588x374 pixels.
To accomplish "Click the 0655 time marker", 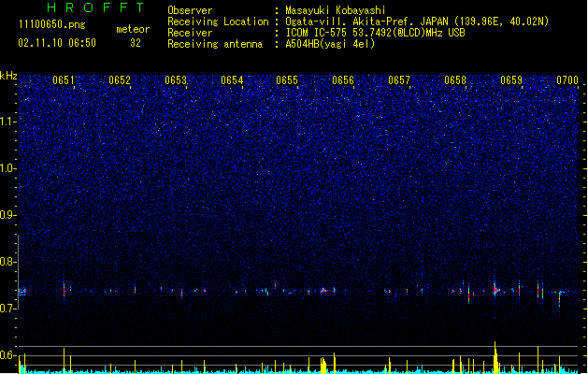I will (287, 80).
